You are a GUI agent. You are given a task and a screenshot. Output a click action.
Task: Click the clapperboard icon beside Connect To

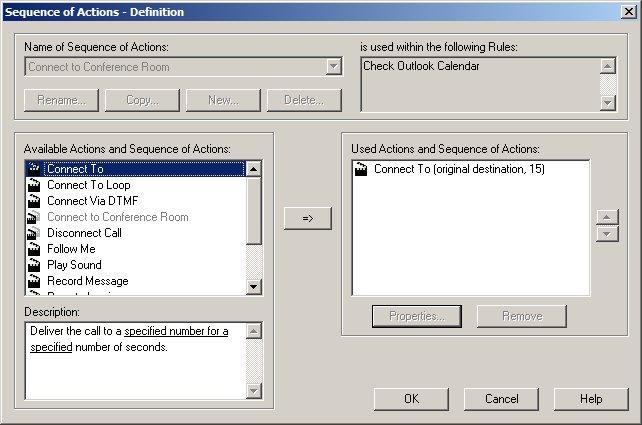(34, 169)
